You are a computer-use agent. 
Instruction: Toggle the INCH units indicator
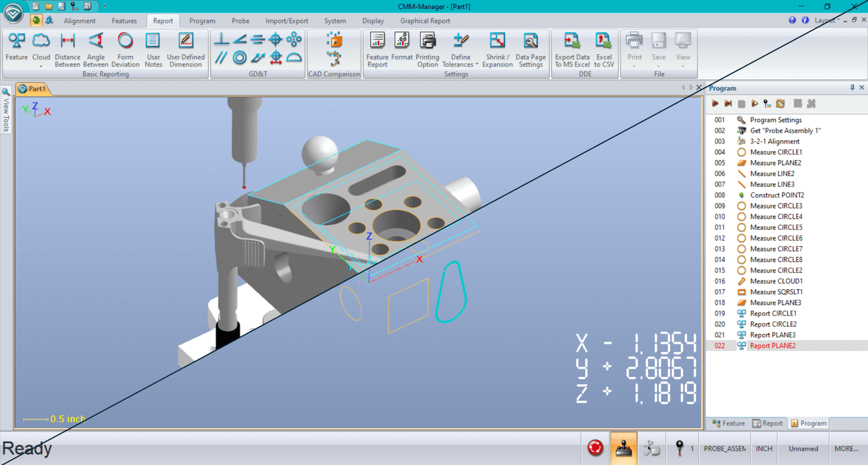pos(763,448)
